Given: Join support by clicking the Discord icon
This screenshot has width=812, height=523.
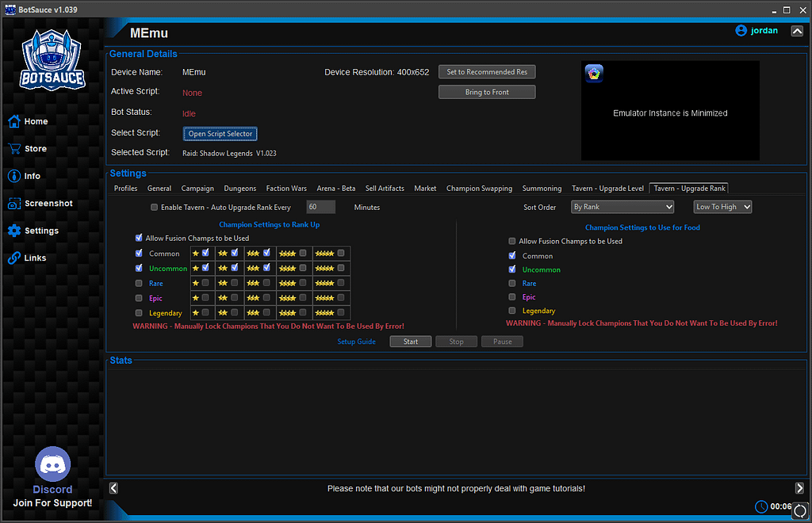Looking at the screenshot, I should [x=52, y=463].
